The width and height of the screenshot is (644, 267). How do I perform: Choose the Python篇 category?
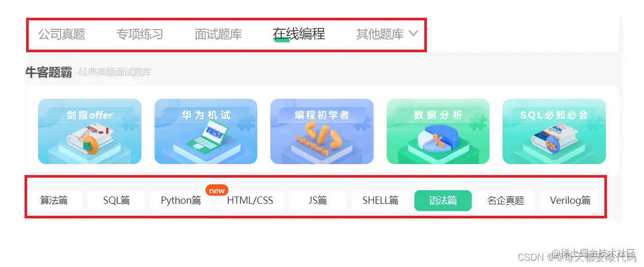[x=181, y=200]
